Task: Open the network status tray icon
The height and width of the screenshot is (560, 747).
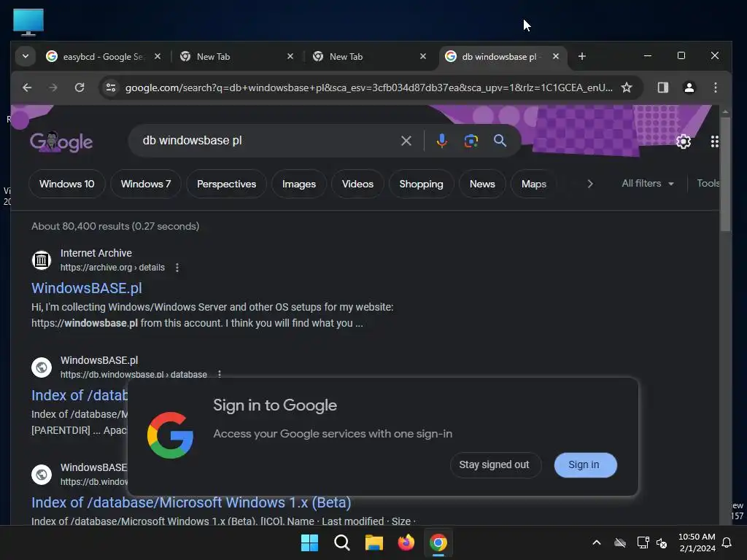Action: pos(643,542)
